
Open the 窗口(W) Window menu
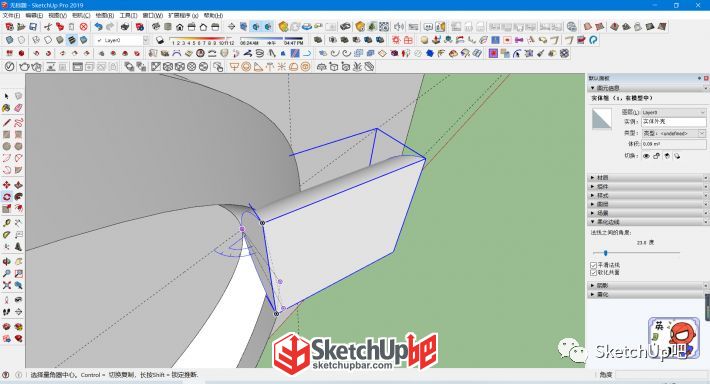click(x=153, y=15)
